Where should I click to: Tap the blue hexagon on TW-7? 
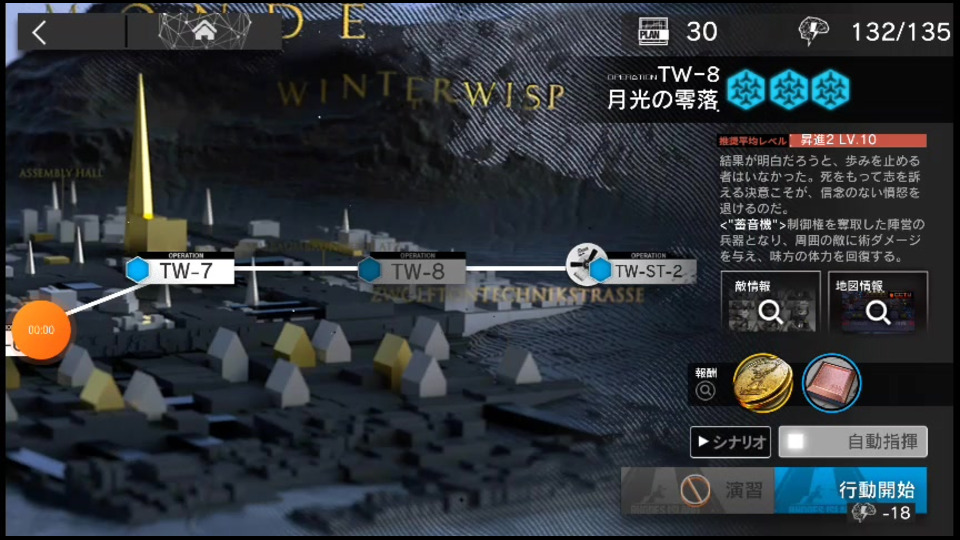point(138,270)
